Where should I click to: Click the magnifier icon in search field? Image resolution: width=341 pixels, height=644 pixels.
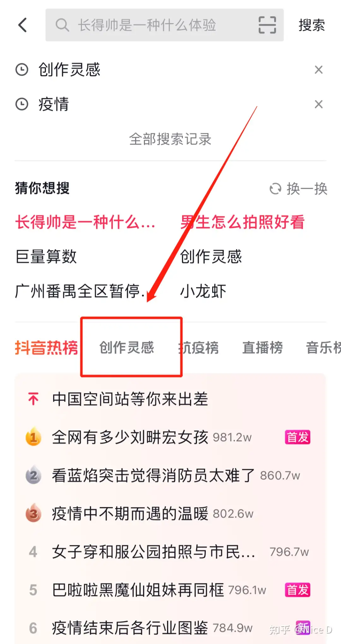pyautogui.click(x=62, y=25)
